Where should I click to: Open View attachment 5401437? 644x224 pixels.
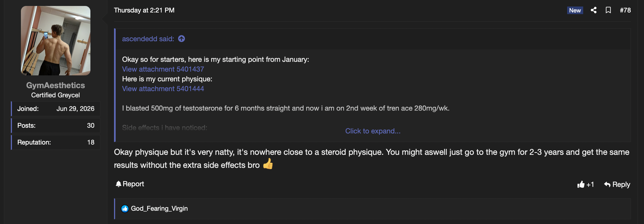coord(163,69)
